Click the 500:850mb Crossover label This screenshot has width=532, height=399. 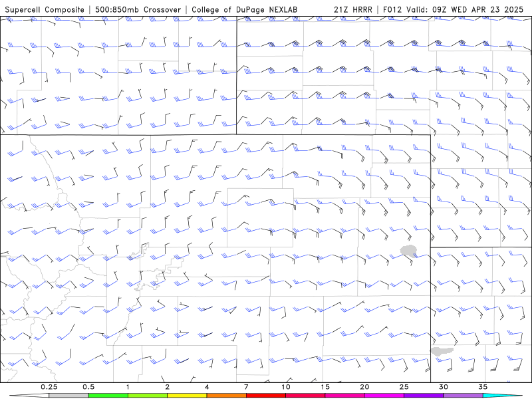click(x=138, y=9)
